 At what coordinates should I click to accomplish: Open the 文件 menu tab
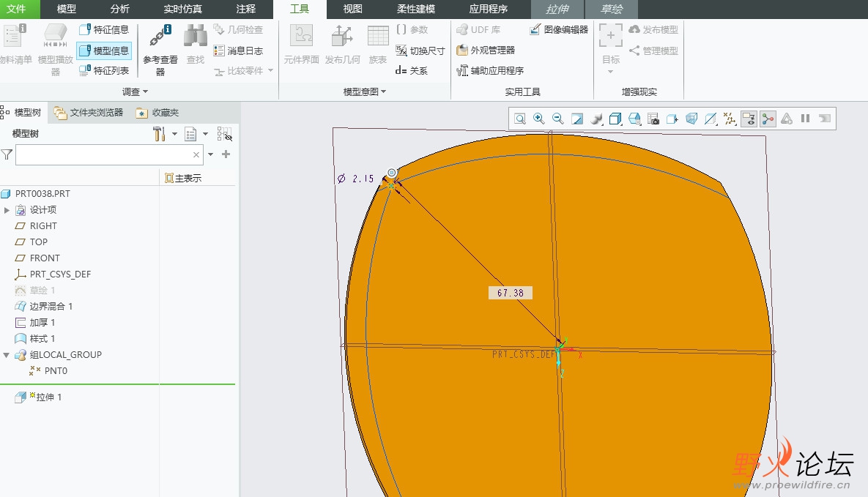(x=16, y=9)
